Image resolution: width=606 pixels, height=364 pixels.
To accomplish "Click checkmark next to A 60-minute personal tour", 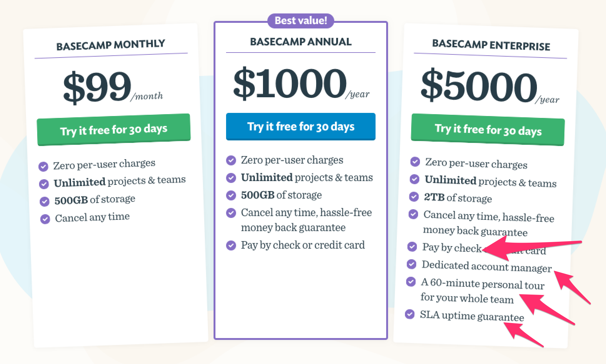I will (411, 281).
